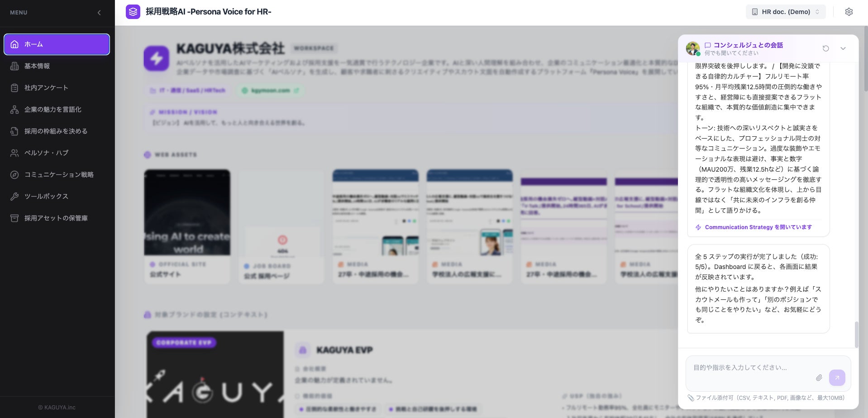The height and width of the screenshot is (418, 868).
Task: Open the 公式サイト web asset thumbnail
Action: coord(187,226)
